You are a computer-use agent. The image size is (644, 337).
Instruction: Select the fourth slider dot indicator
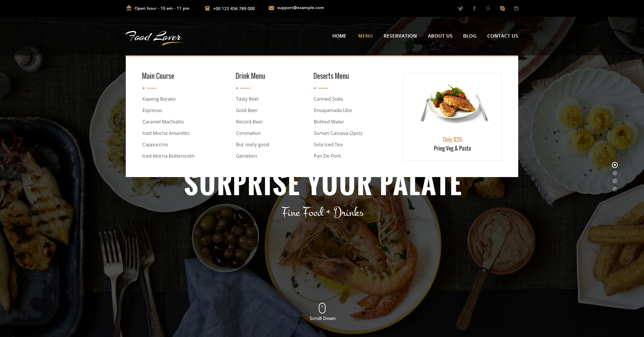click(x=615, y=189)
